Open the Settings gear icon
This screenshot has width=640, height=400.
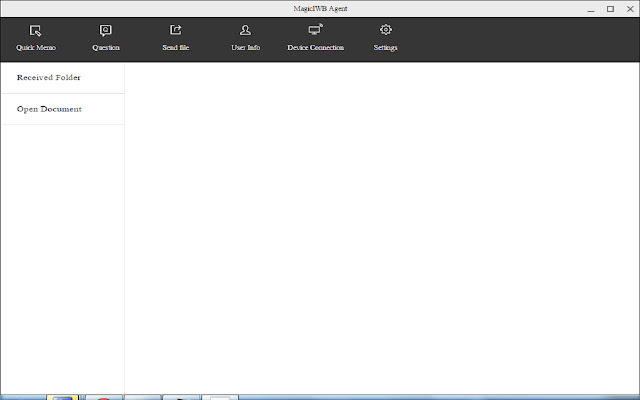coord(385,31)
